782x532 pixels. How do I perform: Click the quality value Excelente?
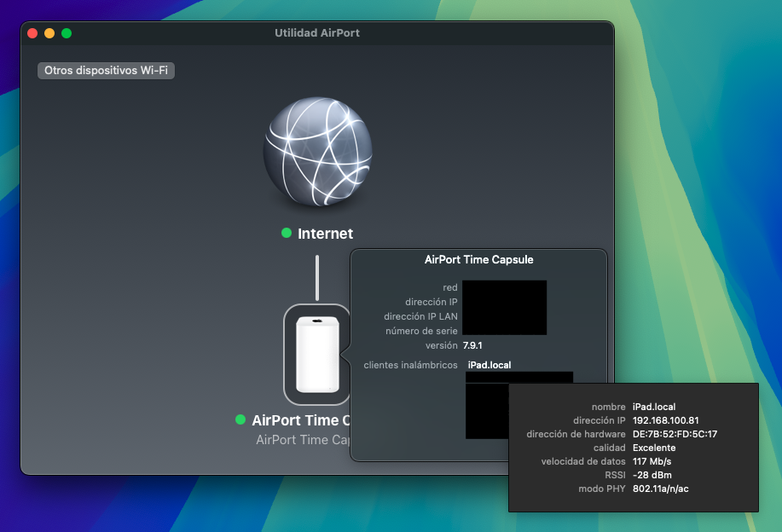point(654,448)
